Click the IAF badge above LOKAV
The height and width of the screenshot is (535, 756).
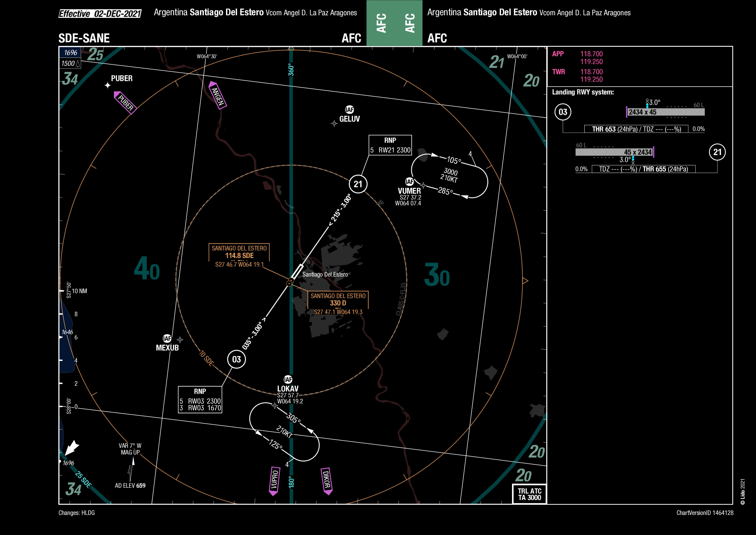coord(288,379)
